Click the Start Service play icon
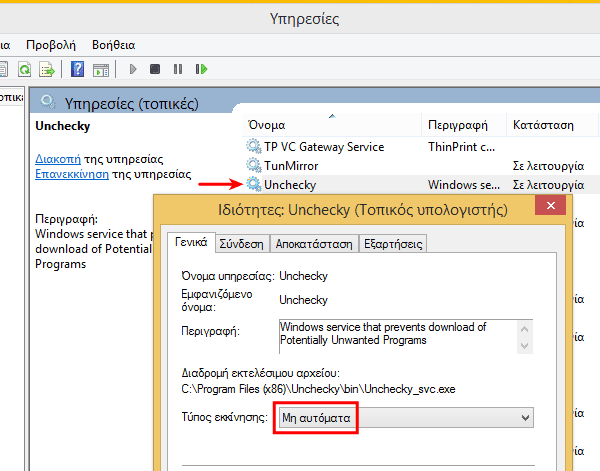This screenshot has width=600, height=471. 133,69
